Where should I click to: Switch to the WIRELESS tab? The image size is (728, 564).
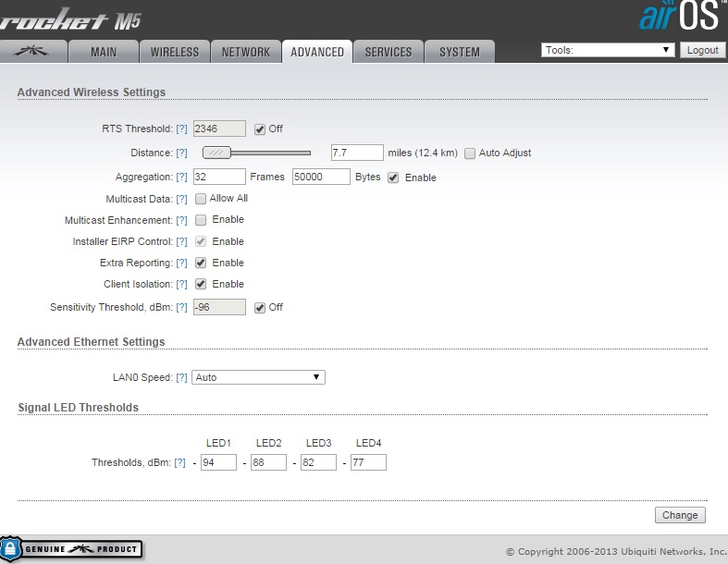pyautogui.click(x=175, y=52)
